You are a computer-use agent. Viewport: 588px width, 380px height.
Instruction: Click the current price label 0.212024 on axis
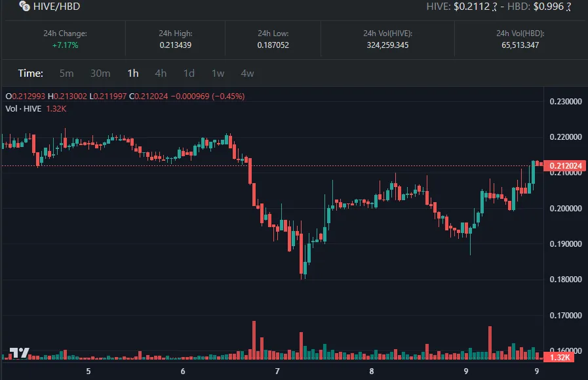(566, 165)
